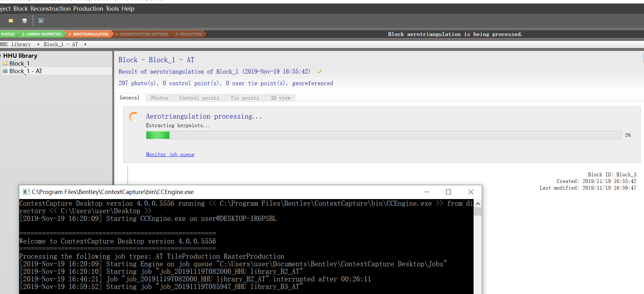The image size is (644, 294).
Task: Click the heading 'Block - Block_1 - AT'
Action: [x=157, y=60]
